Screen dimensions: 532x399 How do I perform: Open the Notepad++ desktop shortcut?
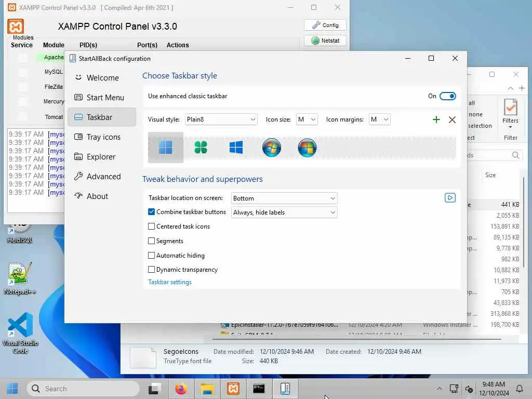[20, 279]
